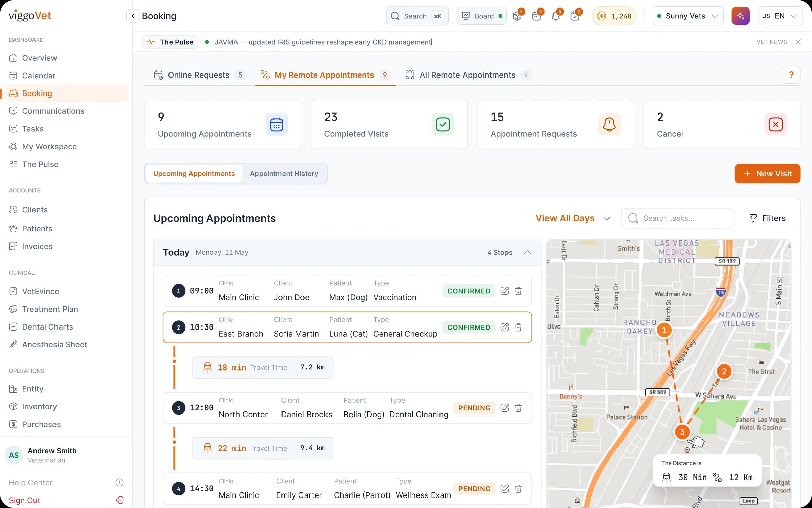Click the Help Center info icon

click(x=119, y=482)
